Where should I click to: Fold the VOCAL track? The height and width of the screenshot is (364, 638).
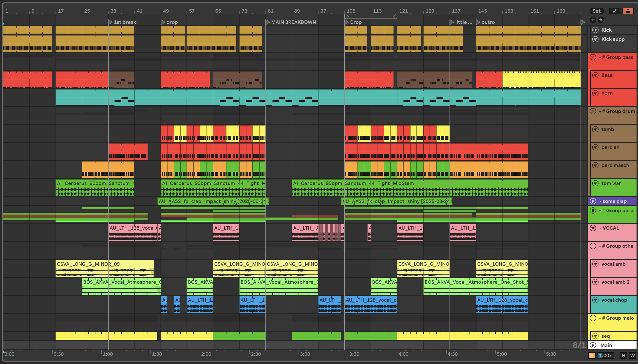click(x=593, y=228)
